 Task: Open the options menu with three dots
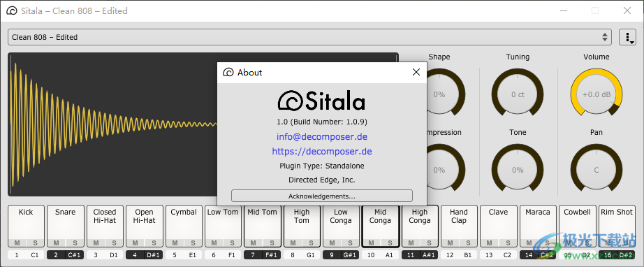[x=627, y=37]
